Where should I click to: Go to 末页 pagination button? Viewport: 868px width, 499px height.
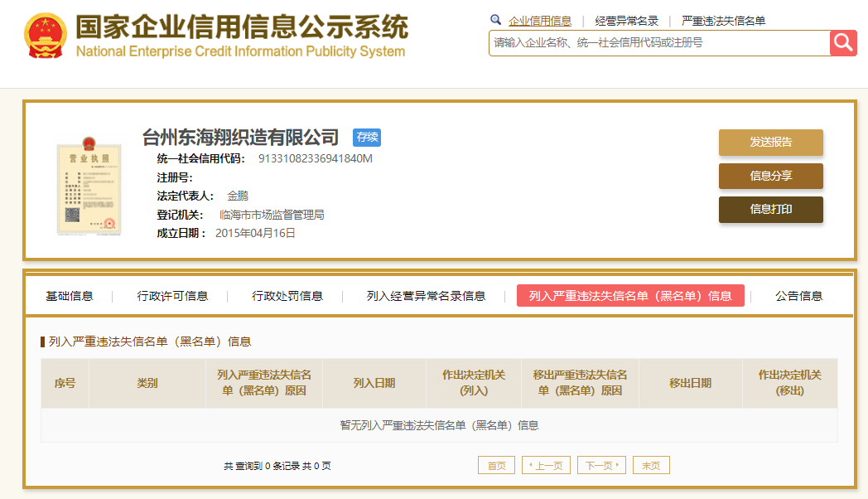pyautogui.click(x=651, y=465)
